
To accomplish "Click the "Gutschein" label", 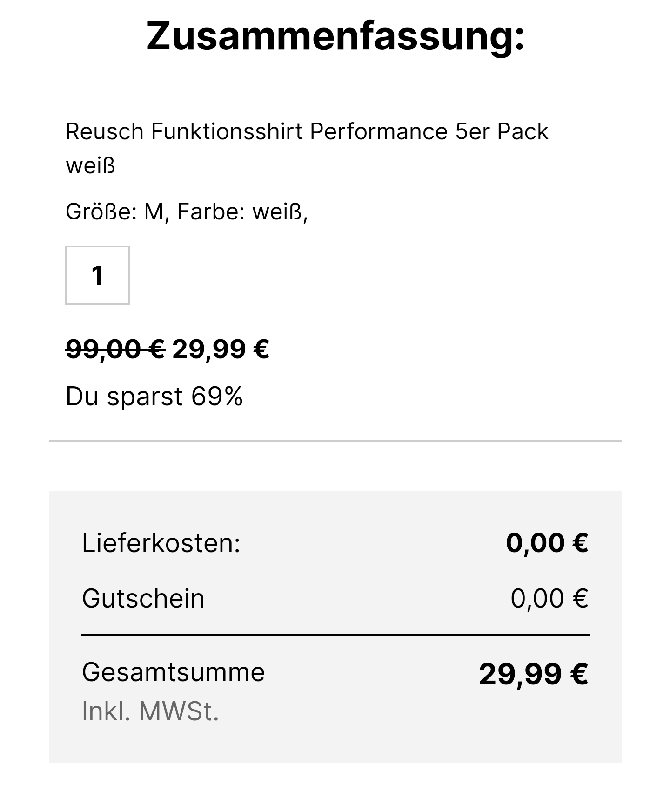I will click(x=143, y=599).
